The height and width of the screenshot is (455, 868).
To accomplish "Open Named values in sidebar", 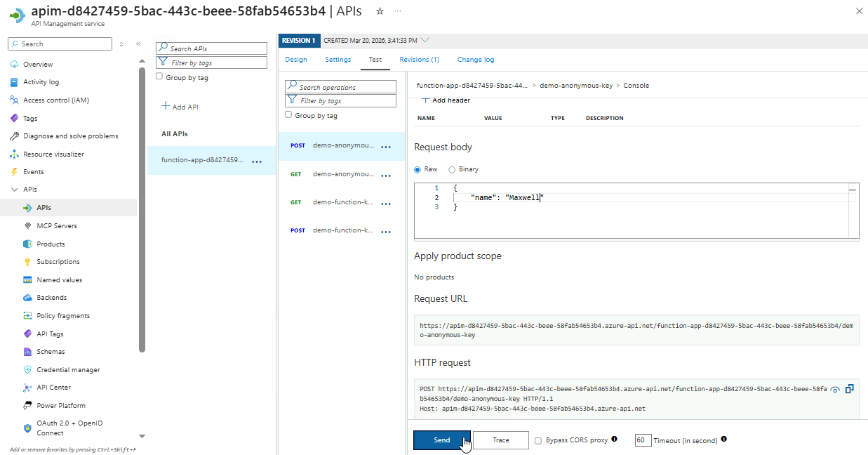I will point(59,280).
